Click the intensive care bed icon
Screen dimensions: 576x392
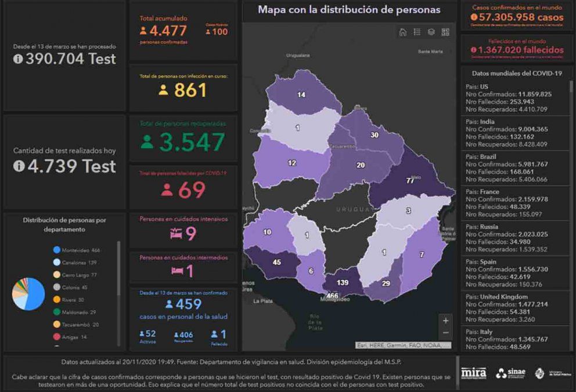click(176, 234)
